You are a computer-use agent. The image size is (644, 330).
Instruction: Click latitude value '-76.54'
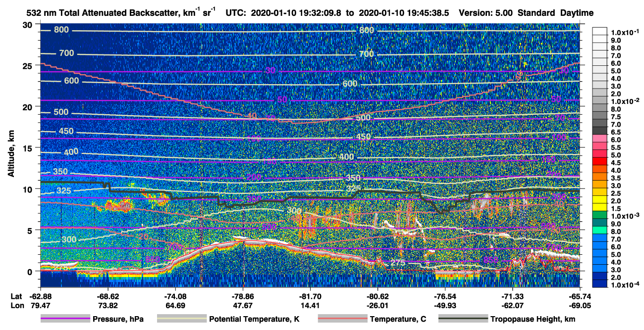point(445,296)
